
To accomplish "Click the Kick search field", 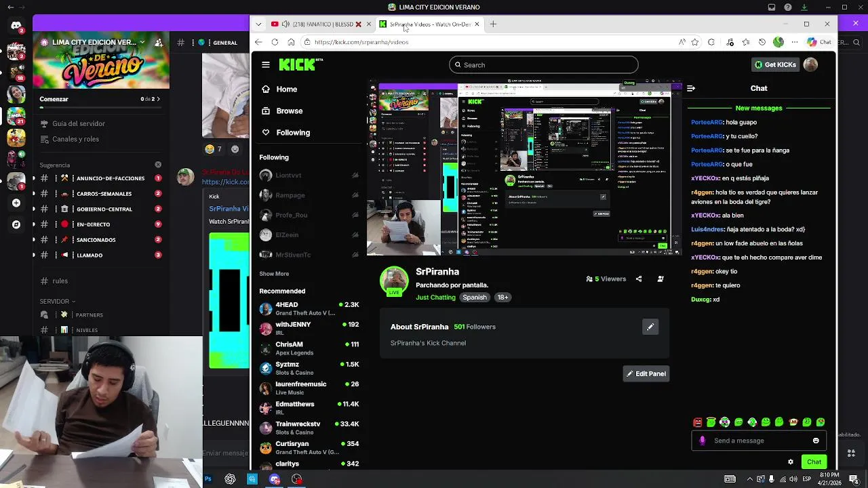I will 543,65.
